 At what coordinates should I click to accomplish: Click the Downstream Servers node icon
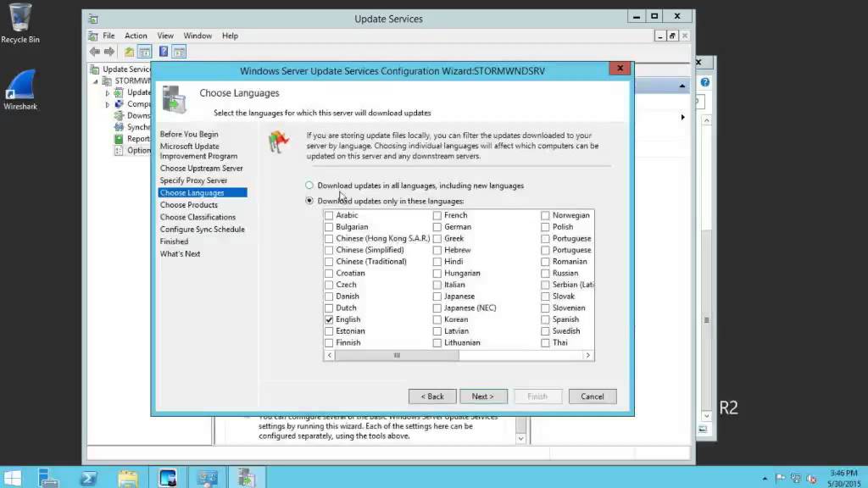pos(119,115)
